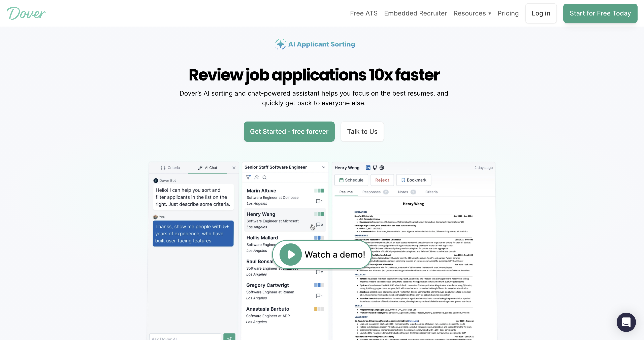Open the Notes tab

click(x=407, y=192)
